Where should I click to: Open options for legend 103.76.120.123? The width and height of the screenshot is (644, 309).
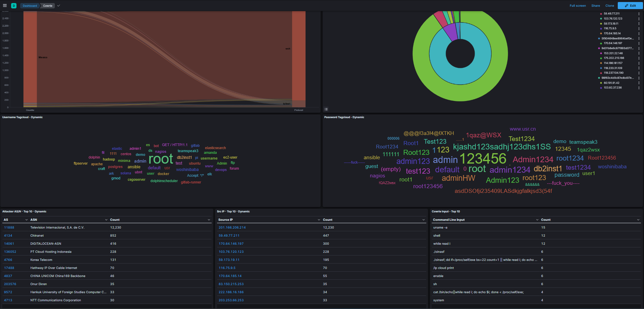tap(639, 19)
